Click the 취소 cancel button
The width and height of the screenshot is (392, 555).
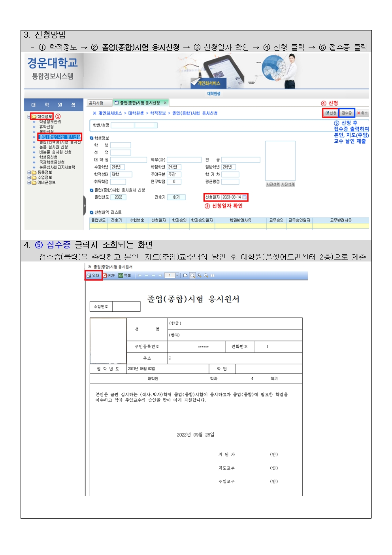(x=362, y=113)
